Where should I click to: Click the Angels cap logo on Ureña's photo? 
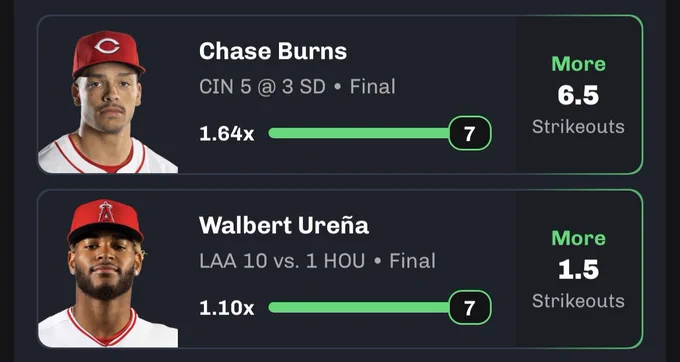click(x=106, y=212)
